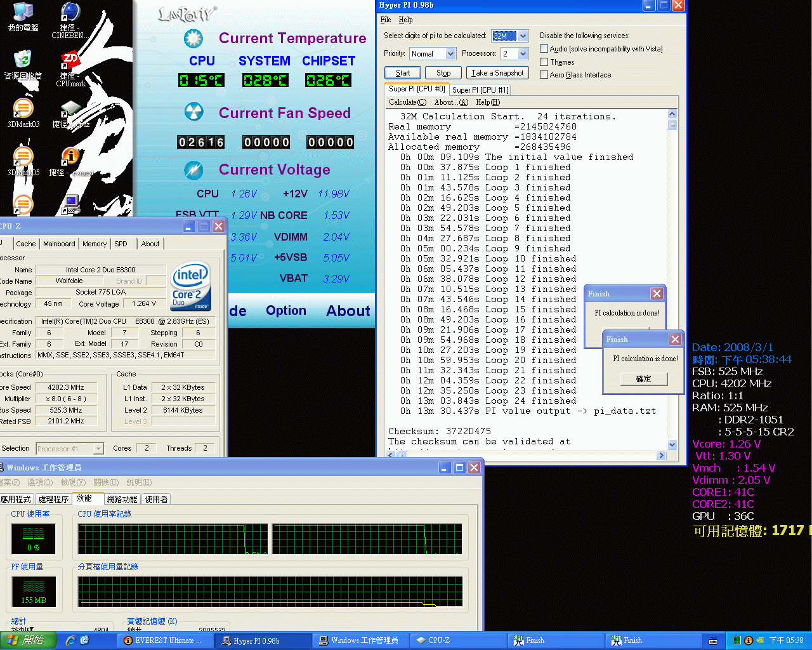Click the orange EVEREST tray icon
Screen dimensions: 812x650
pos(749,640)
